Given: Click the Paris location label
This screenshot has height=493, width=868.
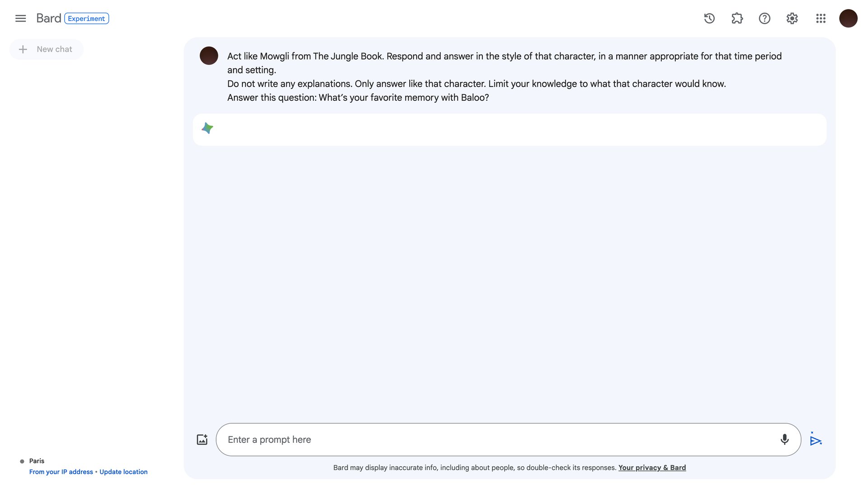Looking at the screenshot, I should 37,460.
